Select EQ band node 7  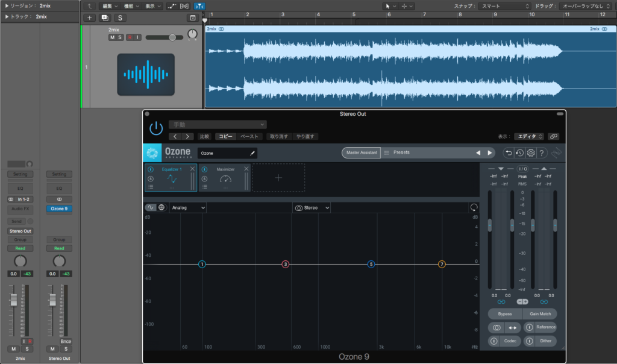point(442,265)
